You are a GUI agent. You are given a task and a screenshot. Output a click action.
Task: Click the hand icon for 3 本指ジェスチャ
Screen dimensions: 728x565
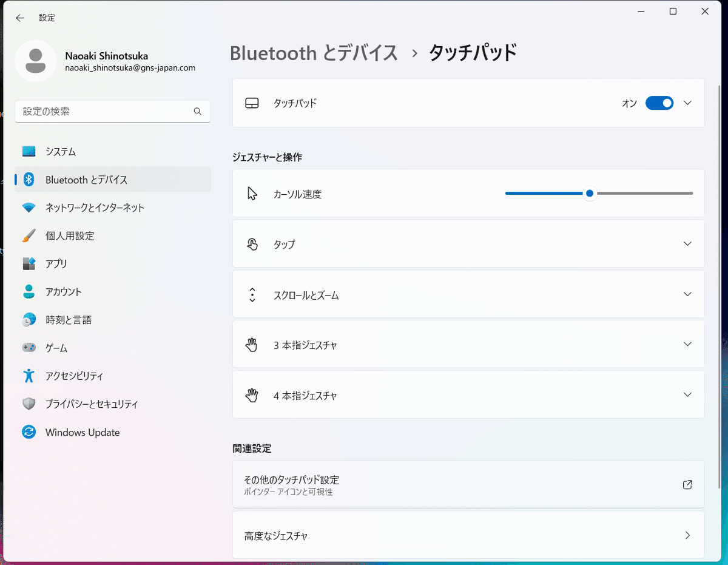click(x=252, y=345)
